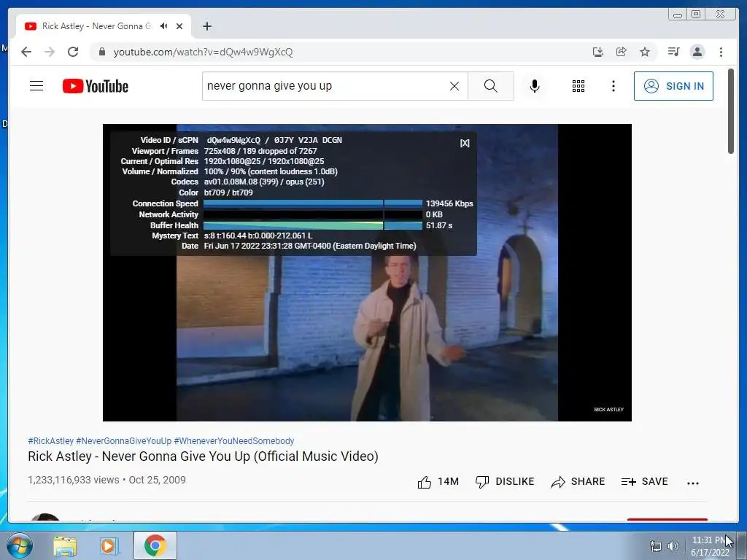Click the Buffer Health bar graph
The height and width of the screenshot is (560, 747).
click(312, 225)
